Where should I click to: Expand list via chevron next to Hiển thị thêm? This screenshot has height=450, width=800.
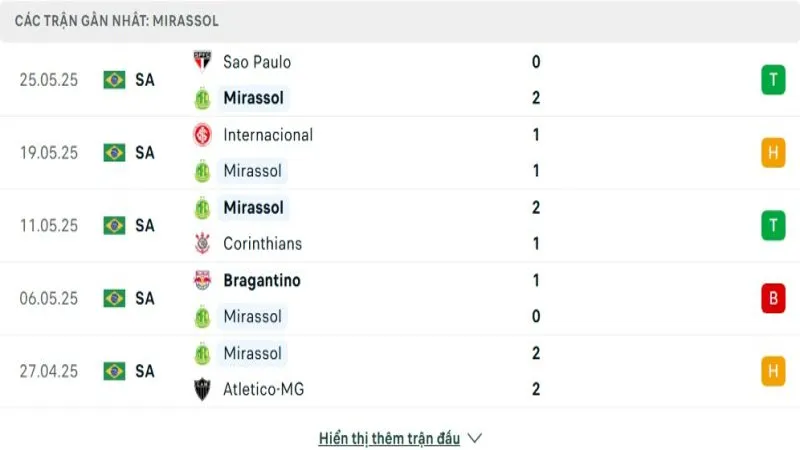475,438
